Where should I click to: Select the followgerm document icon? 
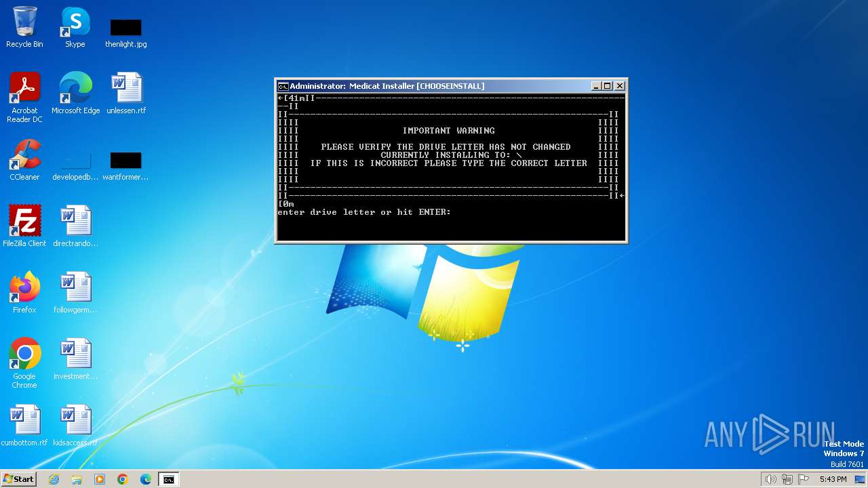click(75, 293)
